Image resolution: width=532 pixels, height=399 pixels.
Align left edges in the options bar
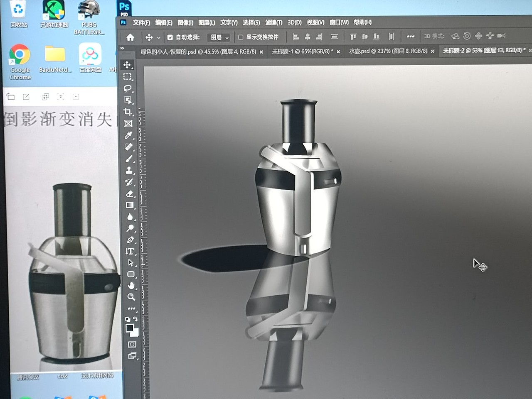[296, 37]
